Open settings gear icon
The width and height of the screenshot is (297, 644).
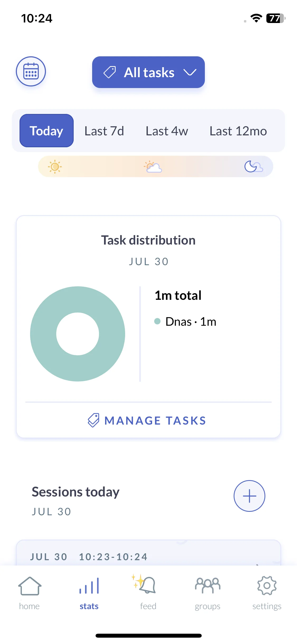coord(267,586)
